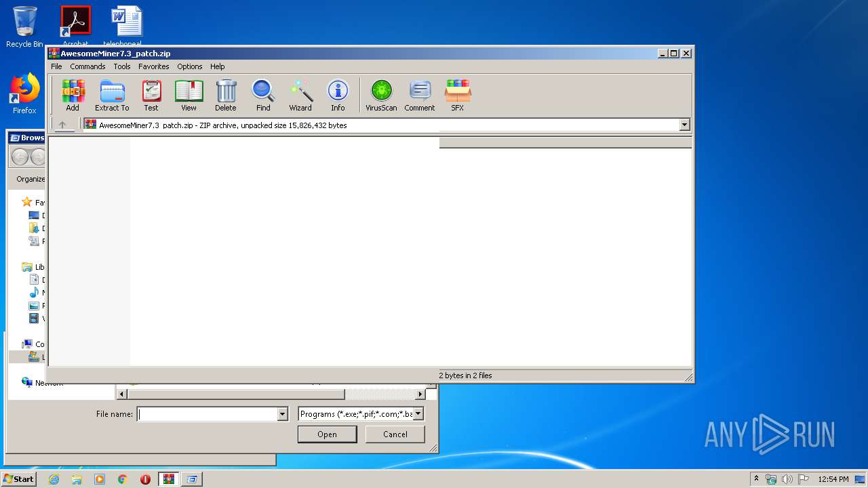The image size is (868, 488).
Task: Open Windows Media Player from taskbar
Action: pos(100,479)
